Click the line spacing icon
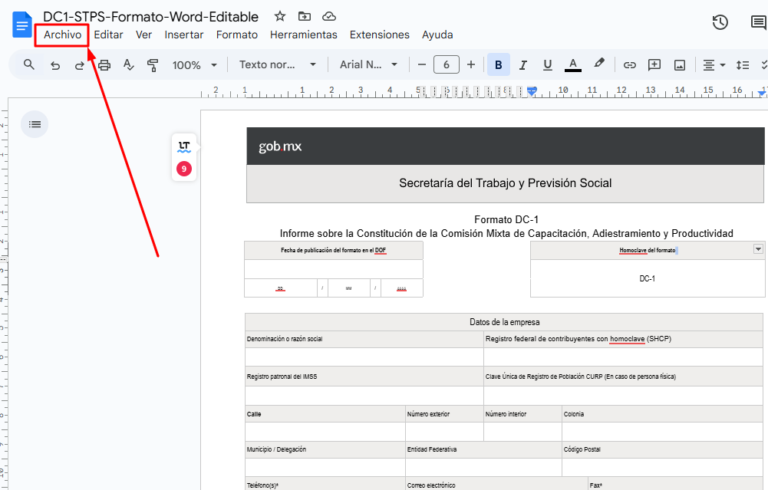The width and height of the screenshot is (768, 490). tap(742, 65)
